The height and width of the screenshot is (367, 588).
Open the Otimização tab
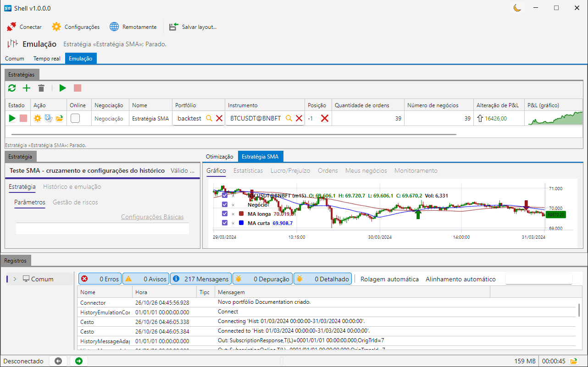220,157
